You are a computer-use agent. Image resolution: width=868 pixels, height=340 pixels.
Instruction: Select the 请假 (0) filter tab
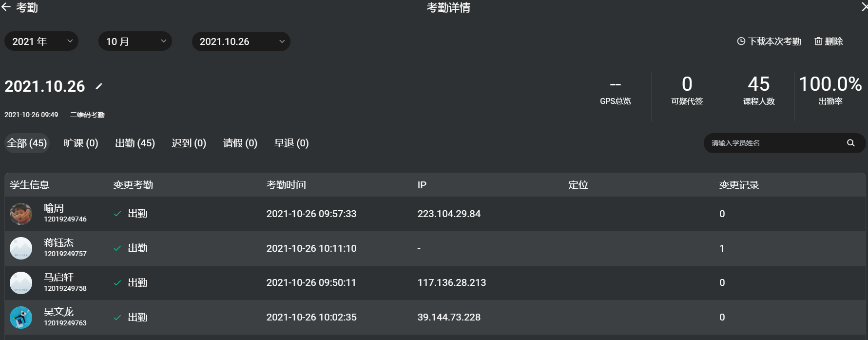click(x=240, y=143)
